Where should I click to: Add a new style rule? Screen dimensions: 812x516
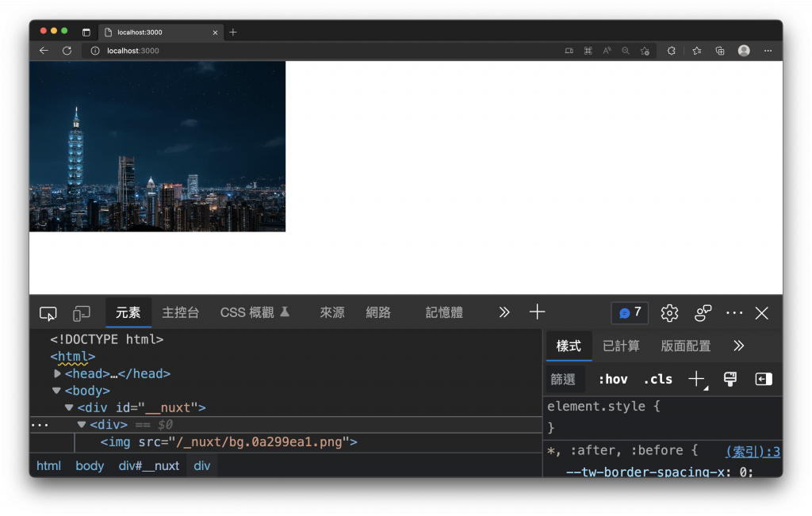tap(698, 380)
